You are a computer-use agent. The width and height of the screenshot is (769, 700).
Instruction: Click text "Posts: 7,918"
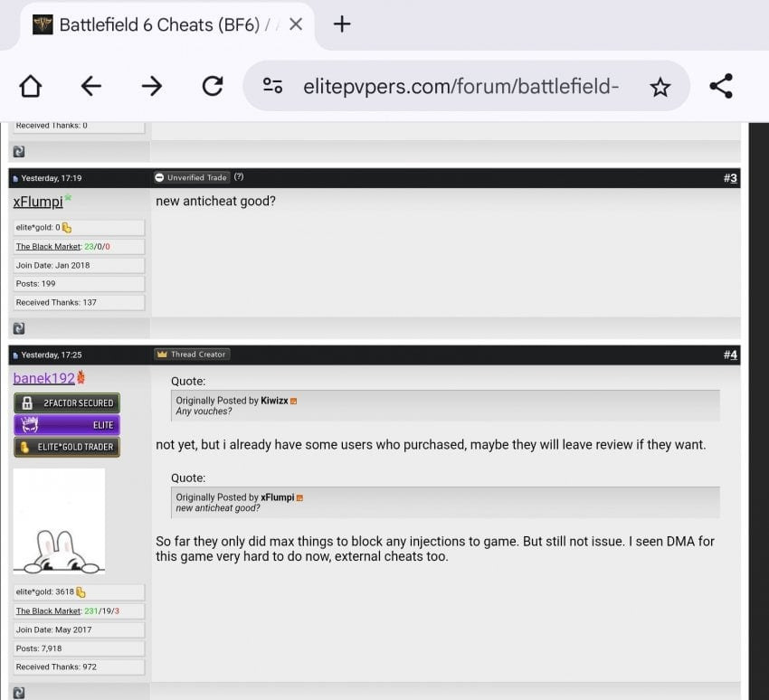39,648
